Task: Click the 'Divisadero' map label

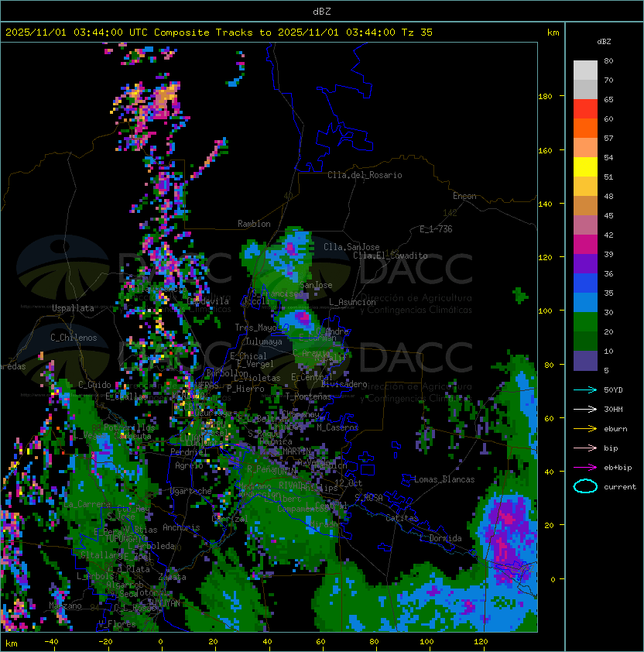Action: coord(344,384)
